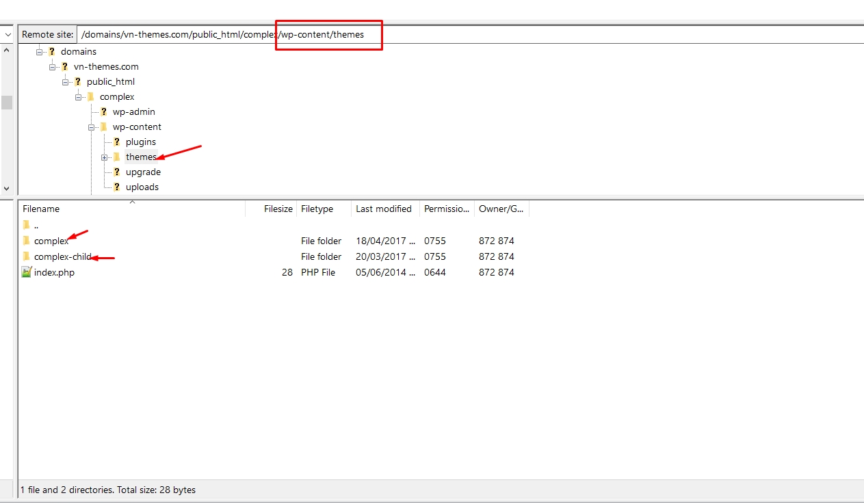This screenshot has height=504, width=864.
Task: Click the wp-admin question mark folder icon
Action: coord(103,111)
